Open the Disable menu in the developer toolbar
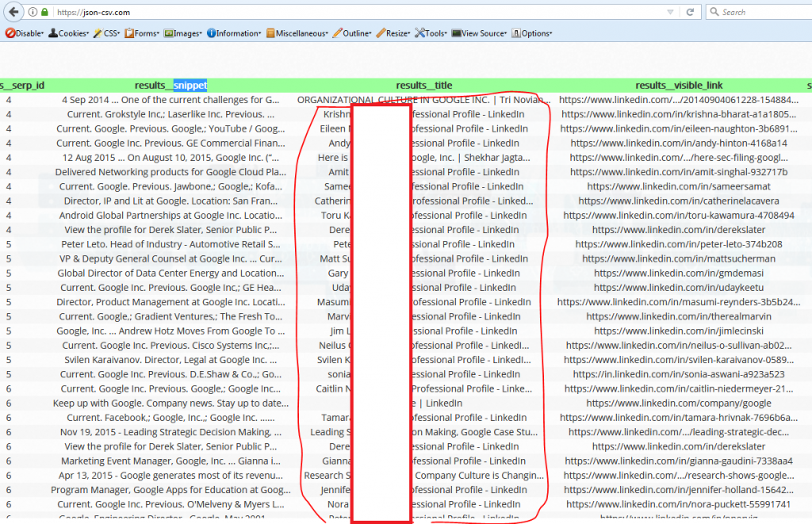Screen dimensions: 812x524 [x=25, y=33]
